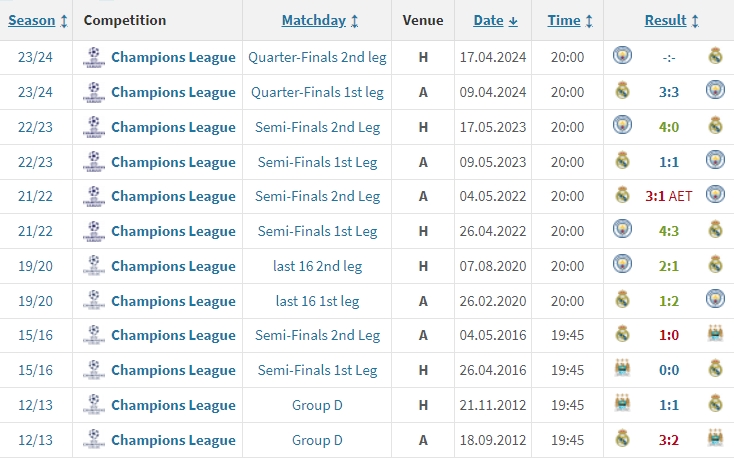The height and width of the screenshot is (458, 734).
Task: Sort table by Date descending
Action: point(495,21)
